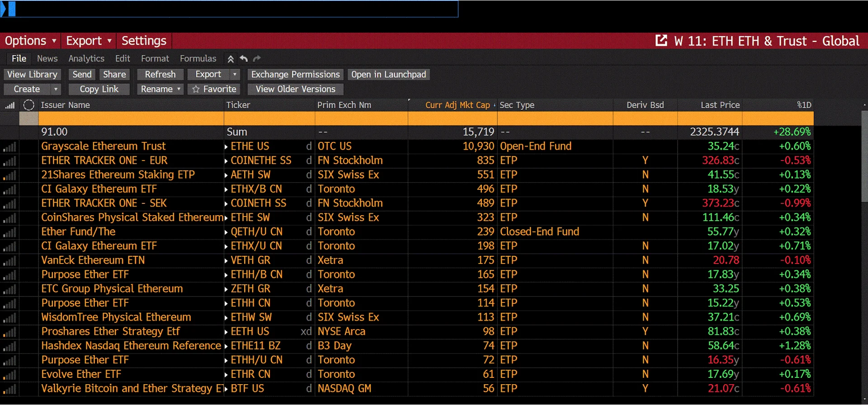Open the Edit menu

pyautogui.click(x=123, y=59)
